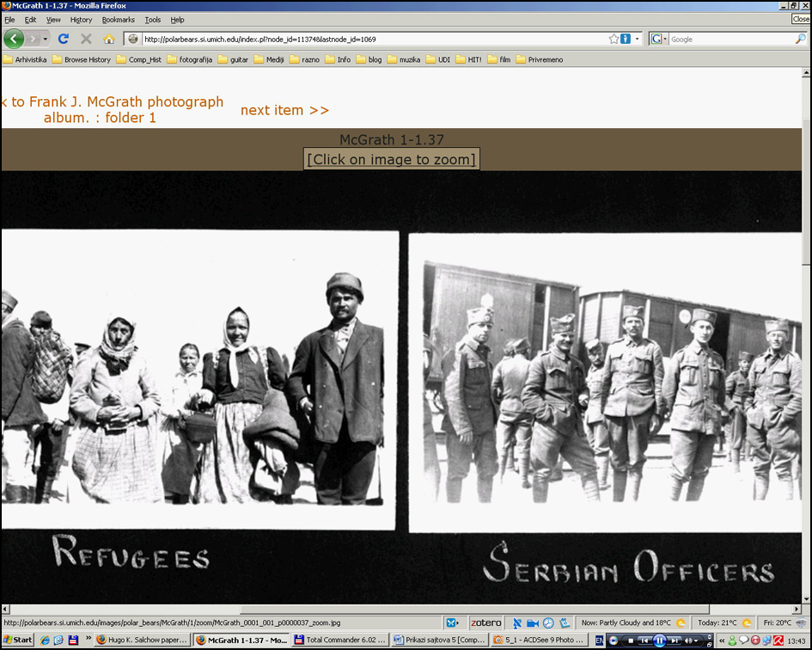
Task: Open the Zotero pane from status bar
Action: [485, 622]
